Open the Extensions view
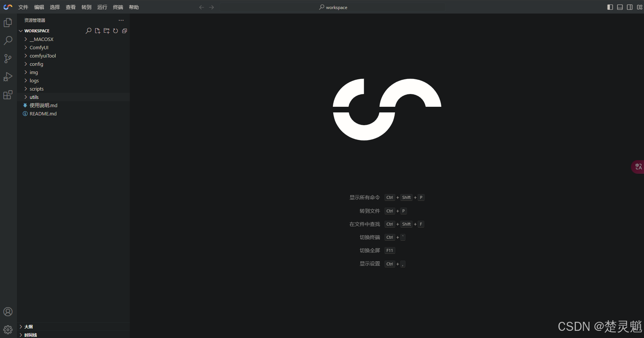Screen dimensions: 644x338 click(8, 95)
